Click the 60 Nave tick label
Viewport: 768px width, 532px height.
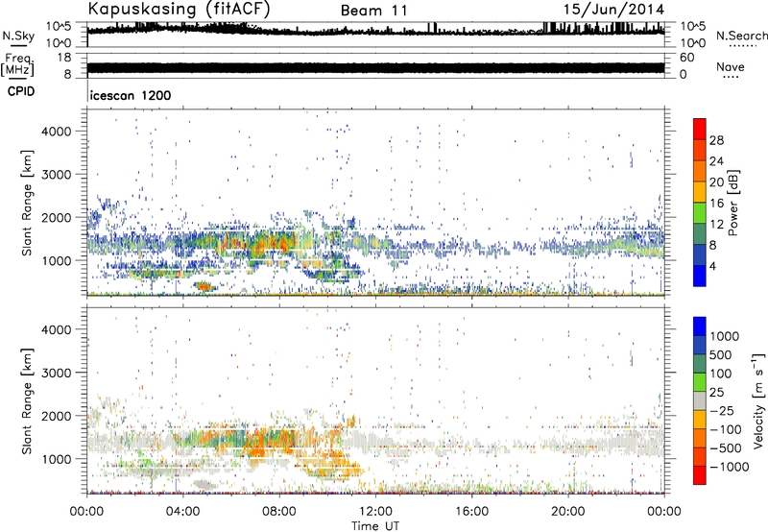click(x=686, y=58)
